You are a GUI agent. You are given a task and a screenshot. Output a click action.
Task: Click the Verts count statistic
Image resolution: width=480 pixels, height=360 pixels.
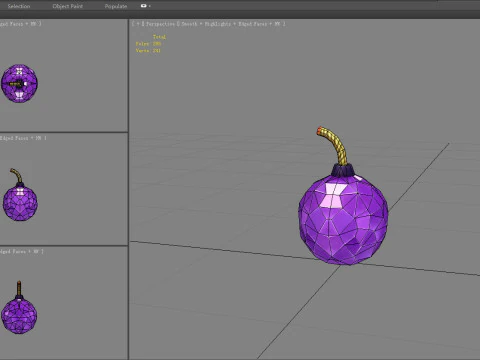click(148, 51)
